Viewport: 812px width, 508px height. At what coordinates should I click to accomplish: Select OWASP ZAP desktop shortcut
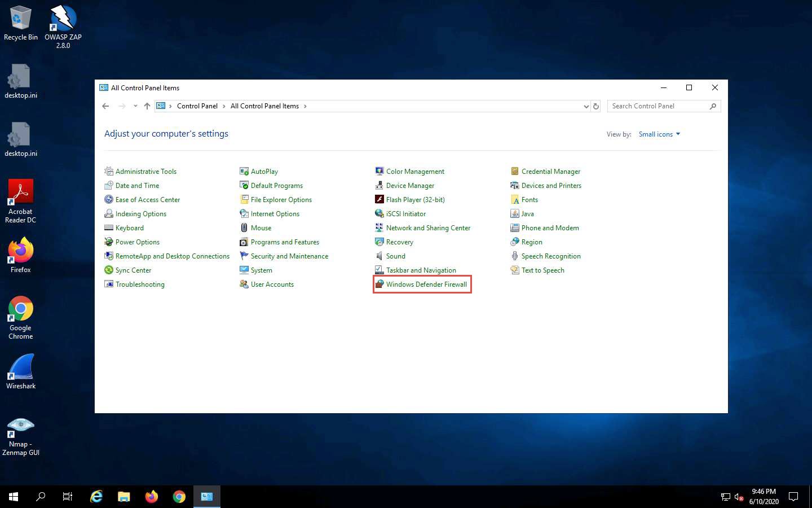point(63,27)
